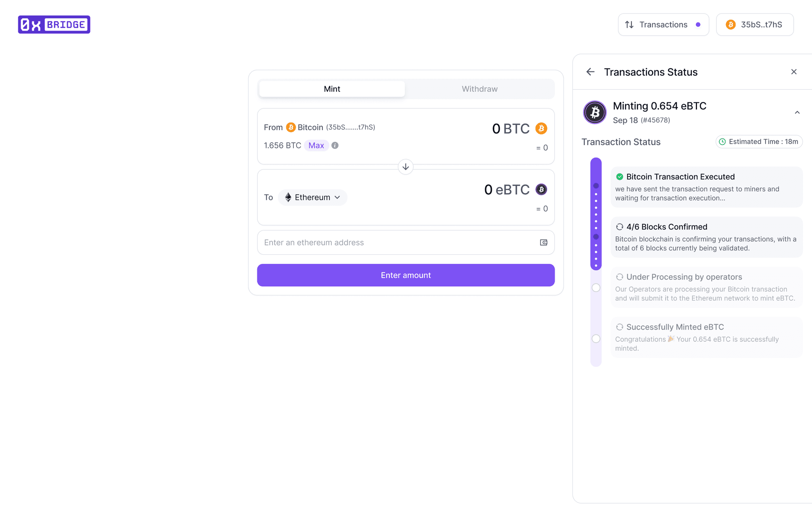Click the Minting eBTC Bitcoin avatar icon
The image size is (812, 508).
pyautogui.click(x=595, y=112)
